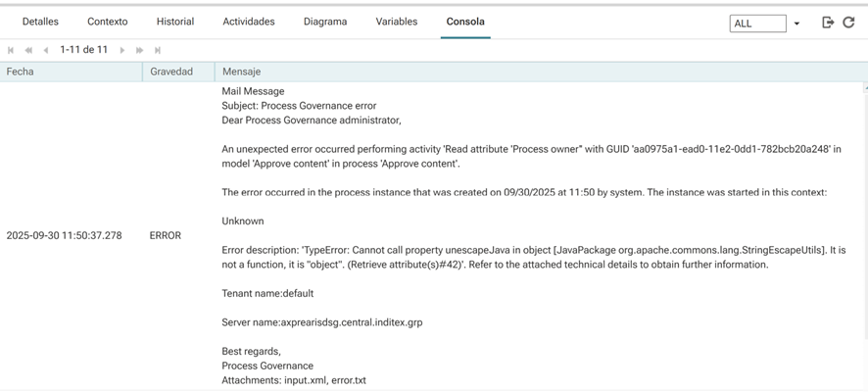Image resolution: width=868 pixels, height=392 pixels.
Task: Sort by the Fecha column header
Action: pyautogui.click(x=21, y=72)
